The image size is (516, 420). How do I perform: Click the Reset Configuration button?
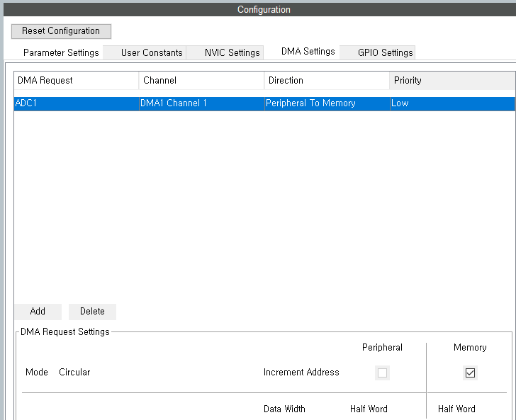[61, 31]
